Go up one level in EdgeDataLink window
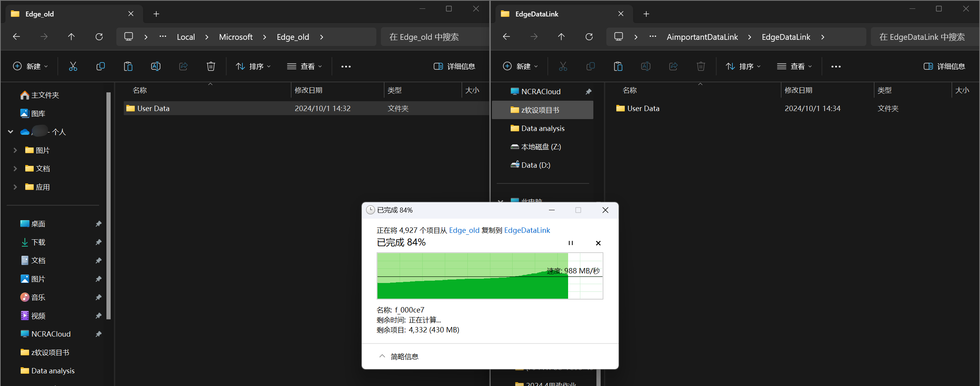980x386 pixels. (x=561, y=37)
